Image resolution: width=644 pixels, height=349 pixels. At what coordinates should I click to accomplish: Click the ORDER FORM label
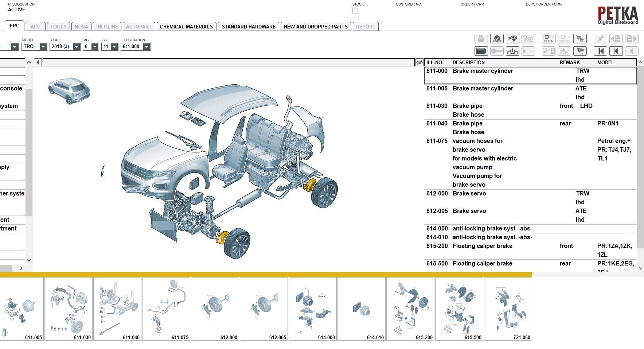click(472, 4)
